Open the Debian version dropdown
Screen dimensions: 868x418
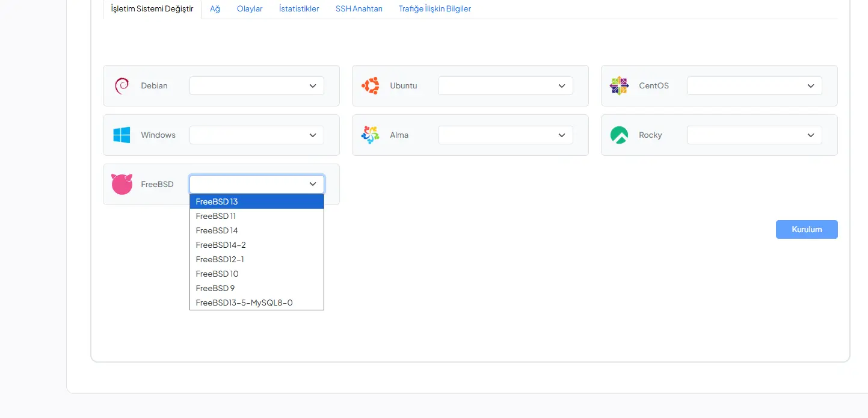(x=256, y=86)
